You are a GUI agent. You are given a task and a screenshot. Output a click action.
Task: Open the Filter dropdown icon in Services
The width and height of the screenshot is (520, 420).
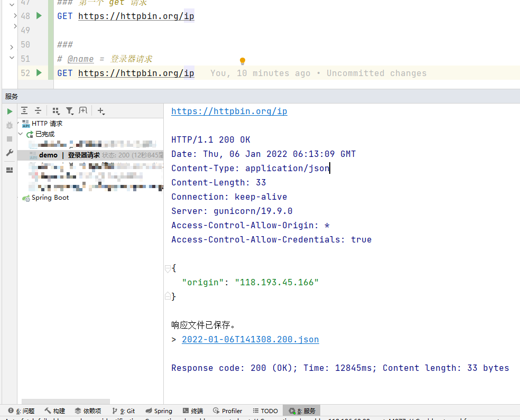(x=69, y=111)
